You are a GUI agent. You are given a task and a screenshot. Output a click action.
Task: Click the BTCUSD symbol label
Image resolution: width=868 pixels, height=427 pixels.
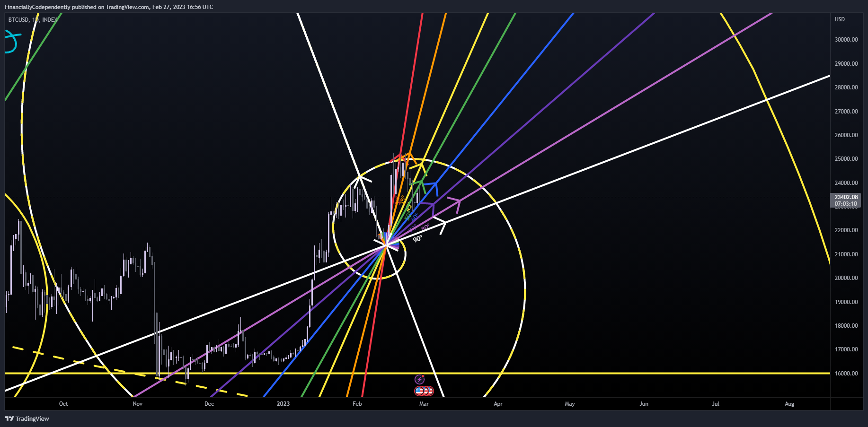(18, 20)
